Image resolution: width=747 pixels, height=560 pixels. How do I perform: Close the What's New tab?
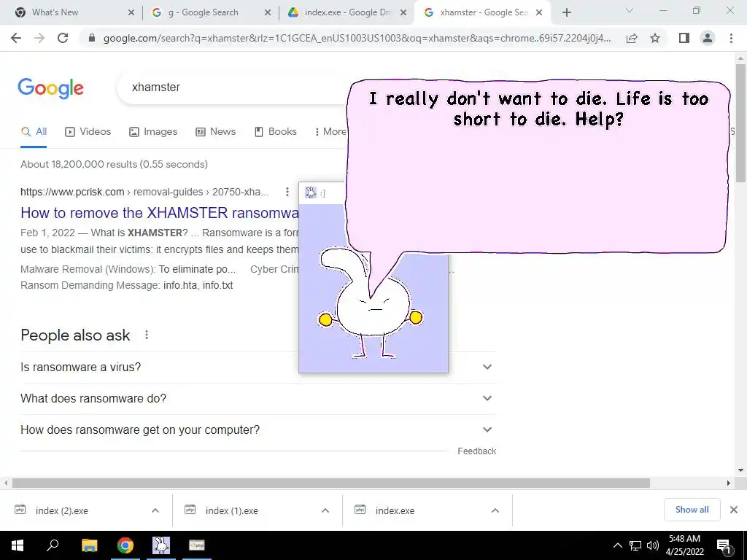tap(131, 12)
